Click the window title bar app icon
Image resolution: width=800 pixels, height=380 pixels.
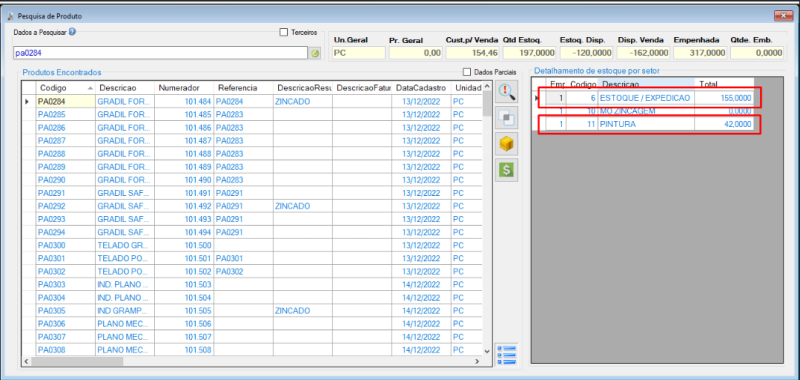coord(10,16)
